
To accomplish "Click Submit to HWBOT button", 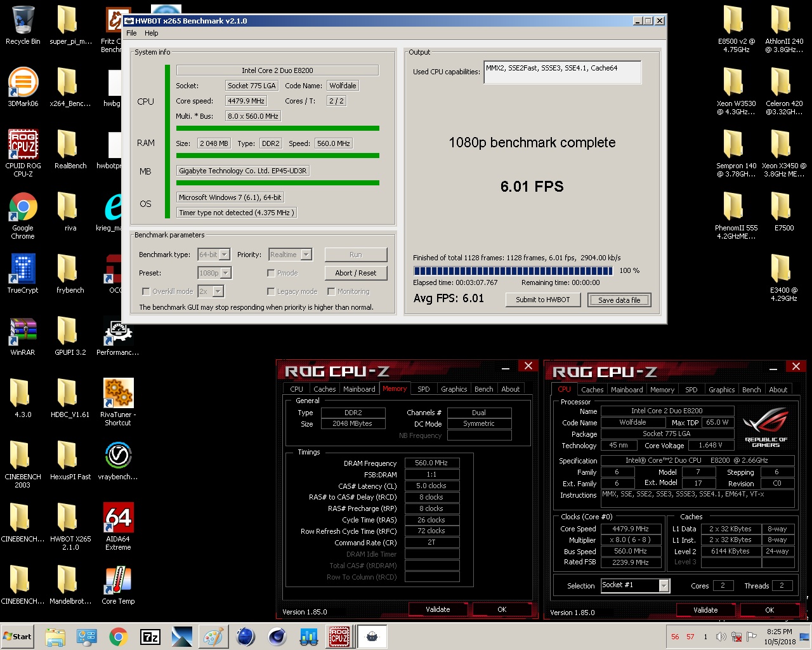I will click(x=543, y=300).
